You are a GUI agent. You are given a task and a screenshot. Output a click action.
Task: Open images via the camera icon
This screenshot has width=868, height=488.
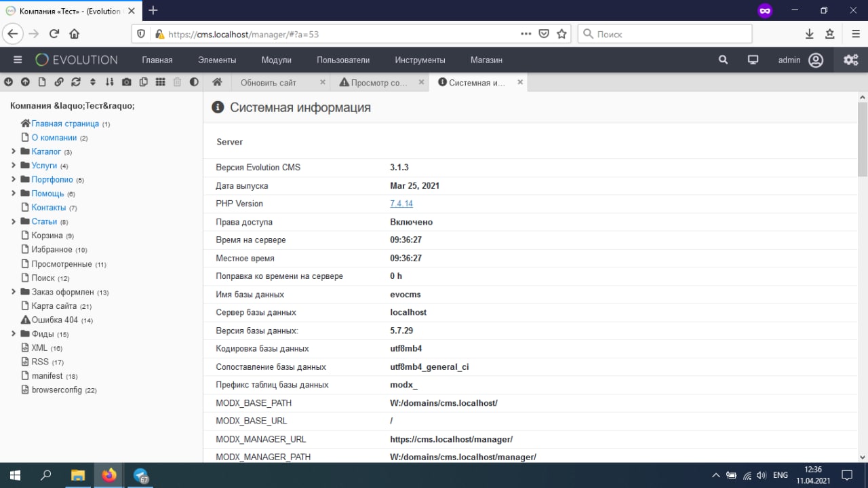pos(126,82)
